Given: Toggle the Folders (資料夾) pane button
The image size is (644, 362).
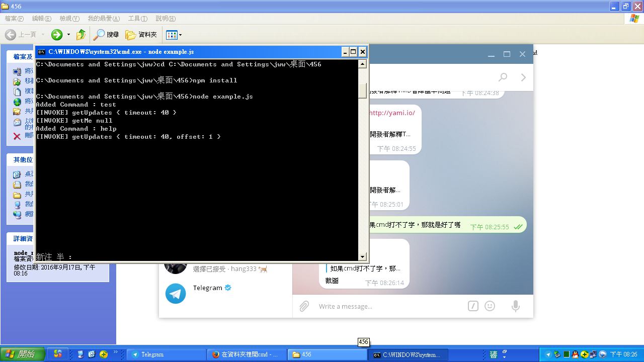Looking at the screenshot, I should [141, 35].
